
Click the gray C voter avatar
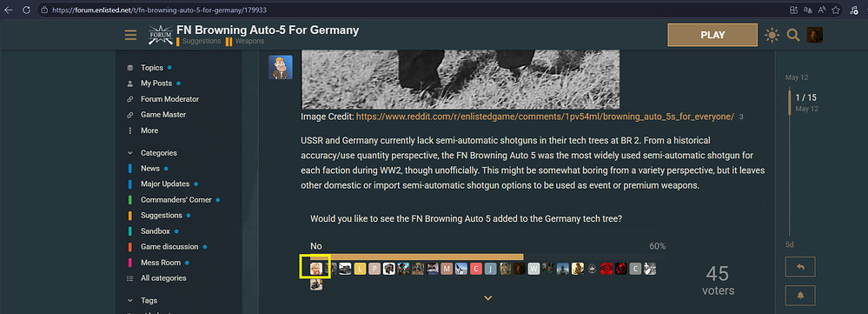pos(635,269)
